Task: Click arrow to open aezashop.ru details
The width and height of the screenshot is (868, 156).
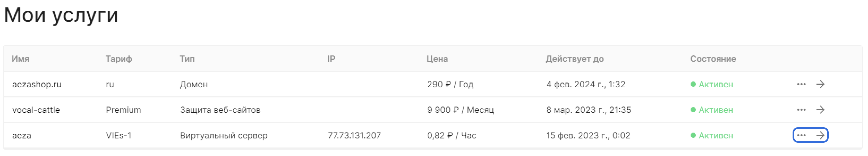Action: (x=820, y=84)
